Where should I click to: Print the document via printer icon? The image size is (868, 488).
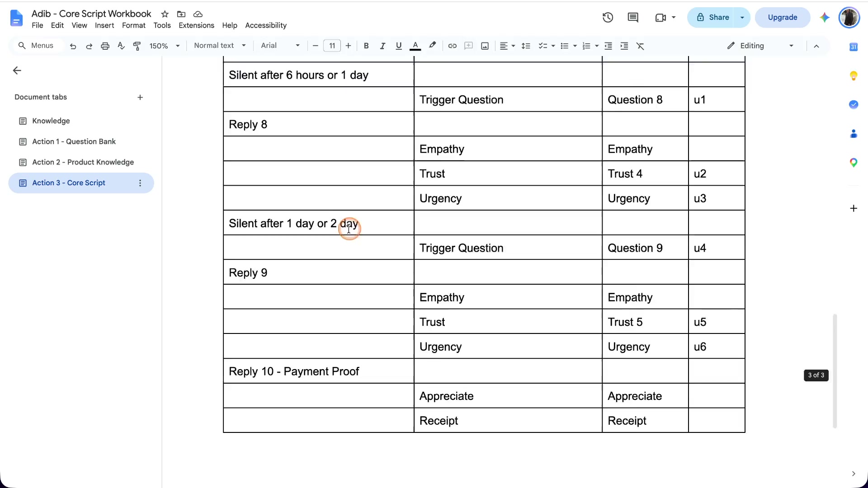tap(105, 46)
